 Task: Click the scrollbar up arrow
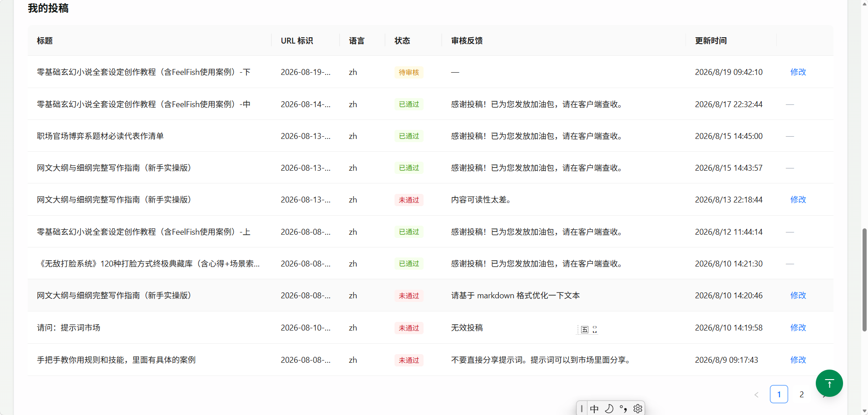click(x=864, y=4)
